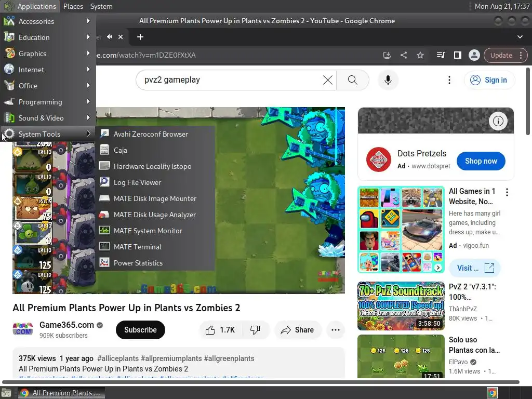Open MATE System Monitor
The height and width of the screenshot is (399, 532).
(x=155, y=231)
